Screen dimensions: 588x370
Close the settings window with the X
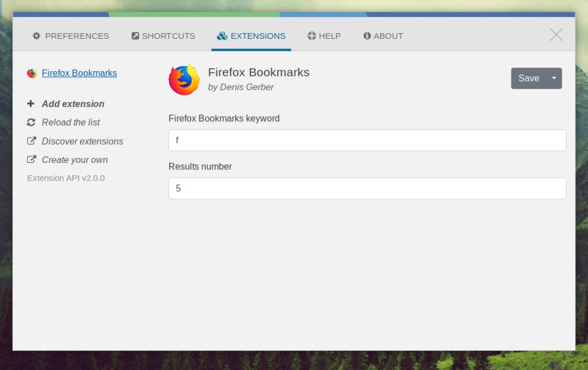click(556, 35)
